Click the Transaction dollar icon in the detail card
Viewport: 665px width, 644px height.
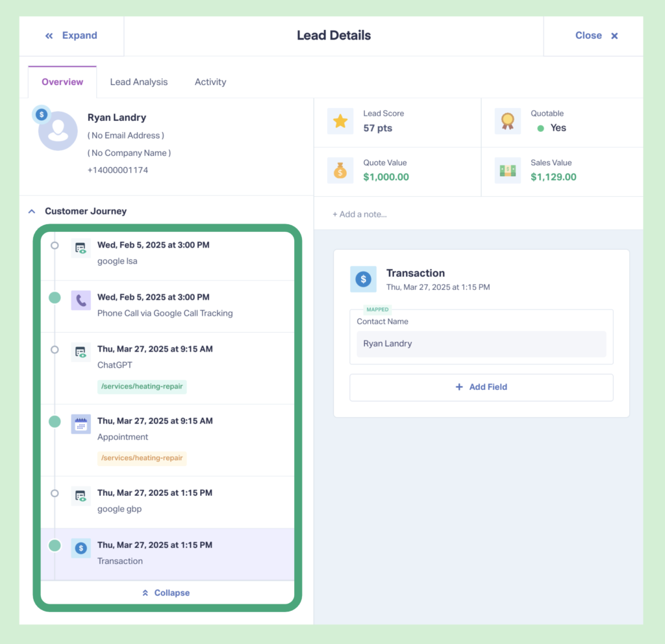(363, 279)
